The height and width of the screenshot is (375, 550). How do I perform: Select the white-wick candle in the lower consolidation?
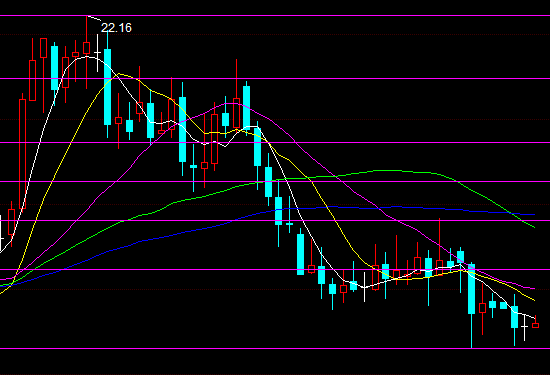tap(364, 287)
